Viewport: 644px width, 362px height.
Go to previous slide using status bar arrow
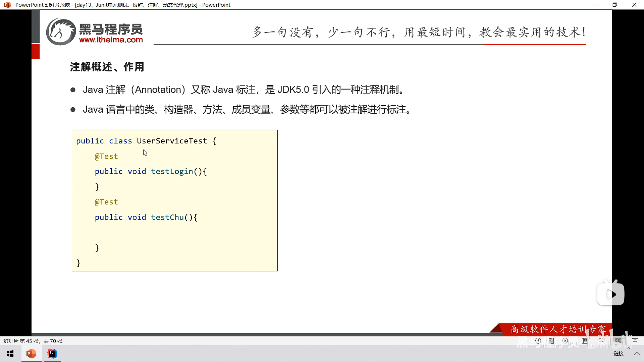(x=538, y=341)
